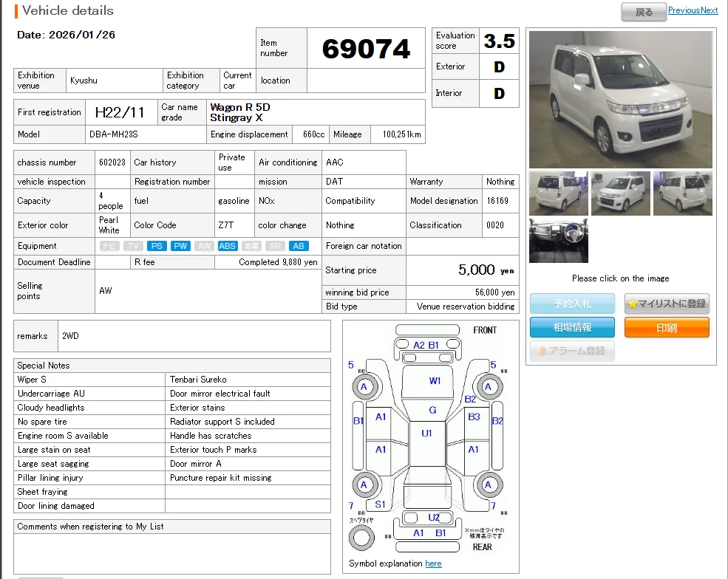Click the exhibition venue Kyushu
The image size is (728, 579).
click(84, 80)
